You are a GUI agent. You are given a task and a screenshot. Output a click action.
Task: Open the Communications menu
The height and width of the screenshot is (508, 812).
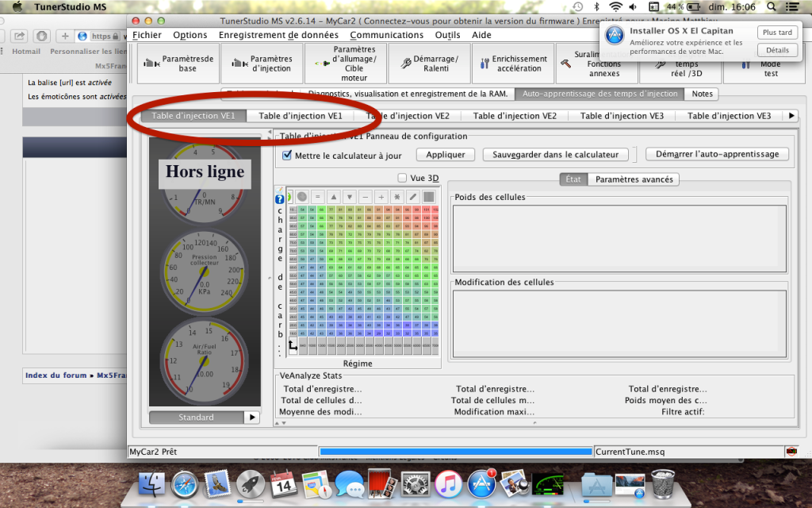click(x=386, y=35)
